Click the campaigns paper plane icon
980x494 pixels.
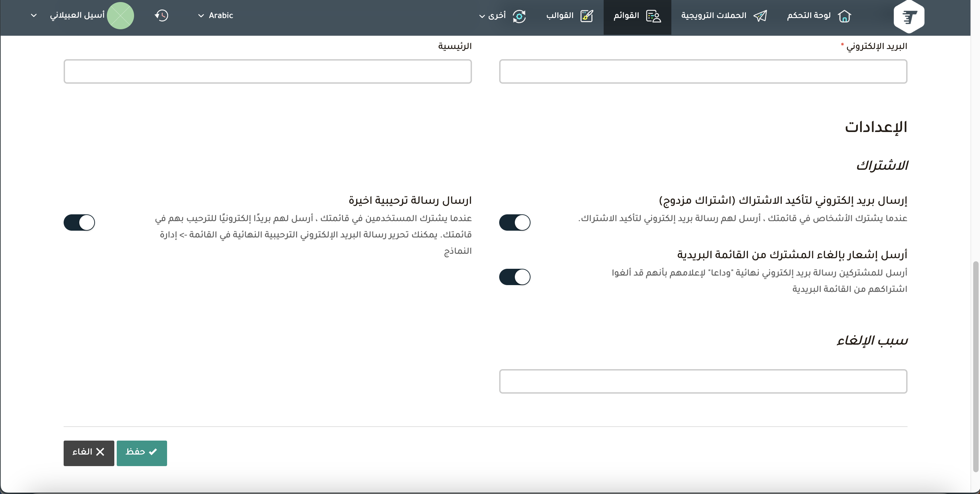coord(760,16)
